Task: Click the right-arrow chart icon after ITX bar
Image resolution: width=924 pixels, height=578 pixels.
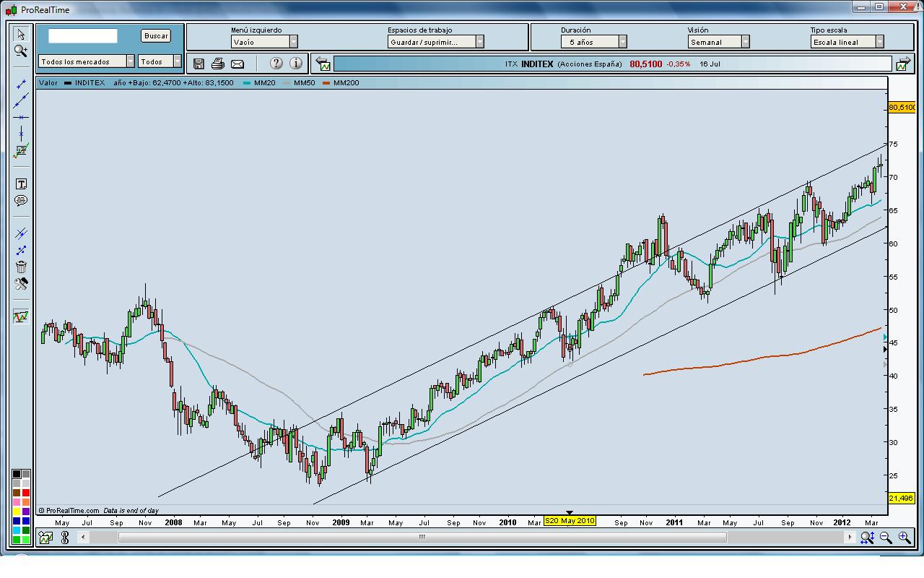Action: pos(902,64)
